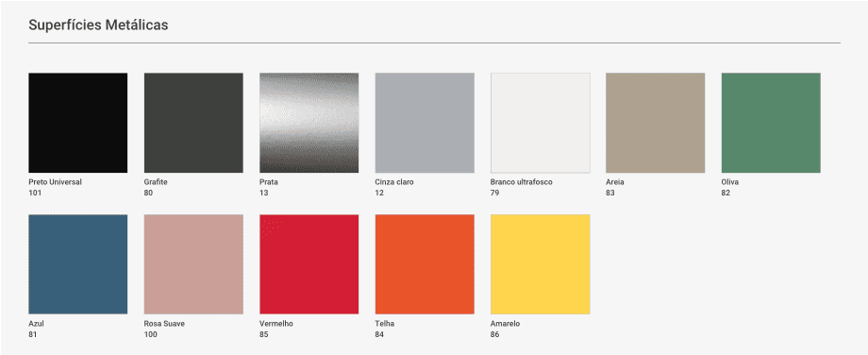Click the 'Prata' label text
The image size is (868, 355).
click(x=269, y=182)
